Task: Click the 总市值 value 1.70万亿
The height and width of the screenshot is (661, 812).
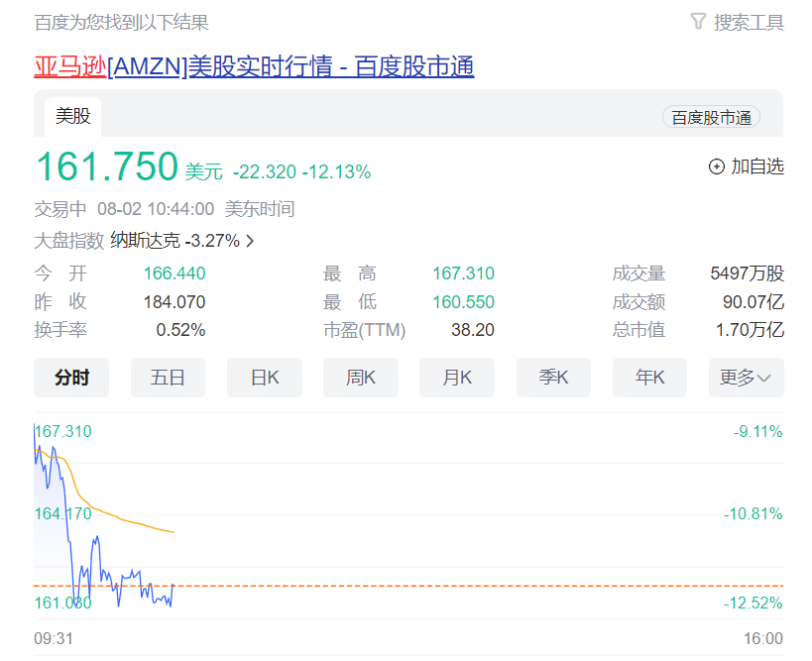Action: pyautogui.click(x=750, y=330)
